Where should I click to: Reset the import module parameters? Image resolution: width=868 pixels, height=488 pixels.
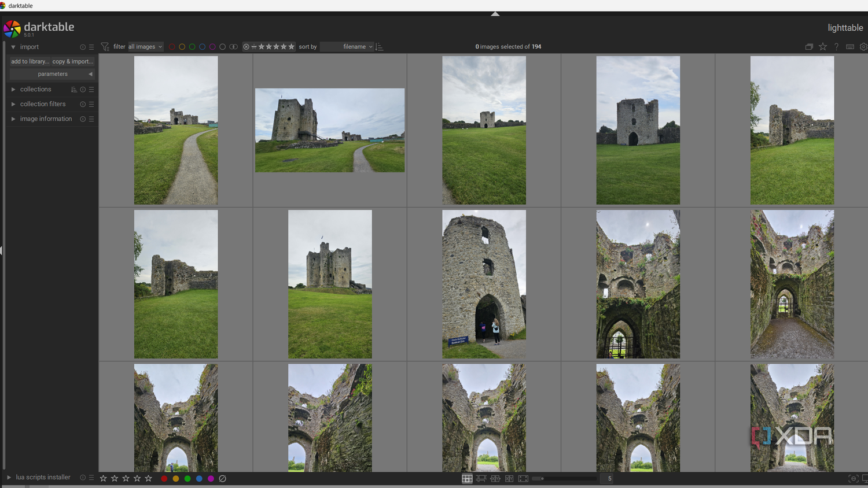(83, 47)
